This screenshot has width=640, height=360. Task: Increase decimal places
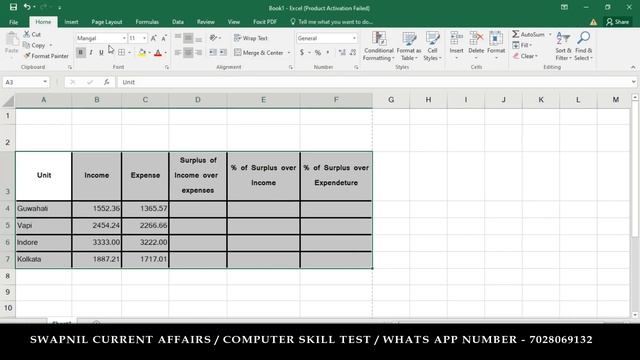(x=342, y=53)
